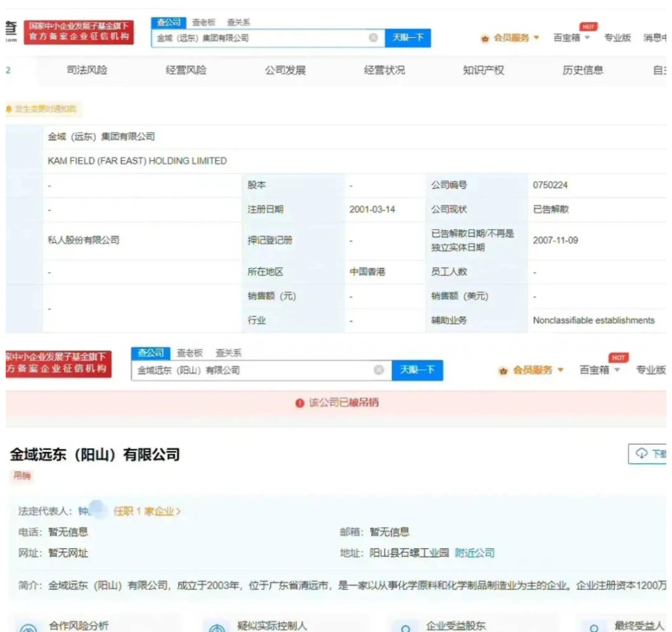Select the lower 查老板 search tab
Viewport: 672px width, 632px height.
189,353
